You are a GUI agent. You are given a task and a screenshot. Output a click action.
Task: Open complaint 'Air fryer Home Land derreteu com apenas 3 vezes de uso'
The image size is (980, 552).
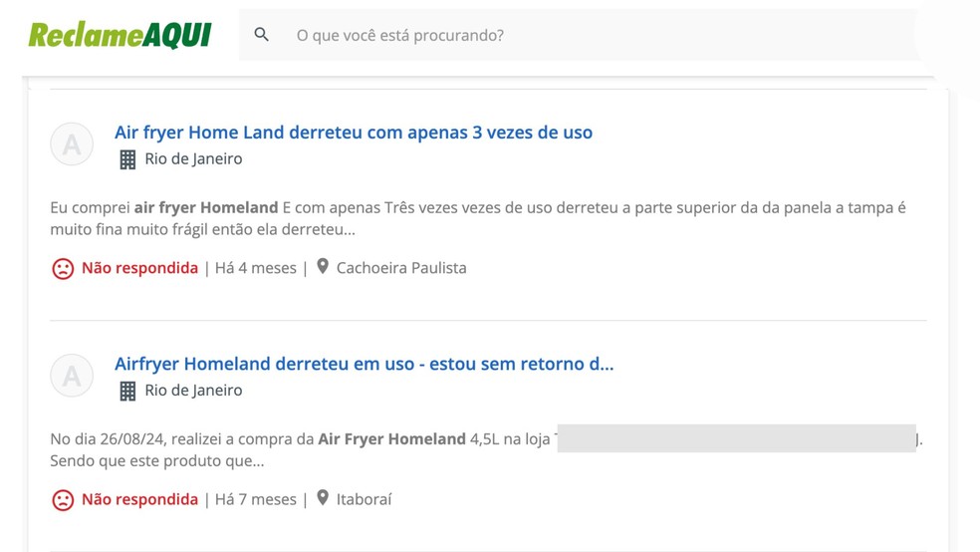click(x=354, y=133)
